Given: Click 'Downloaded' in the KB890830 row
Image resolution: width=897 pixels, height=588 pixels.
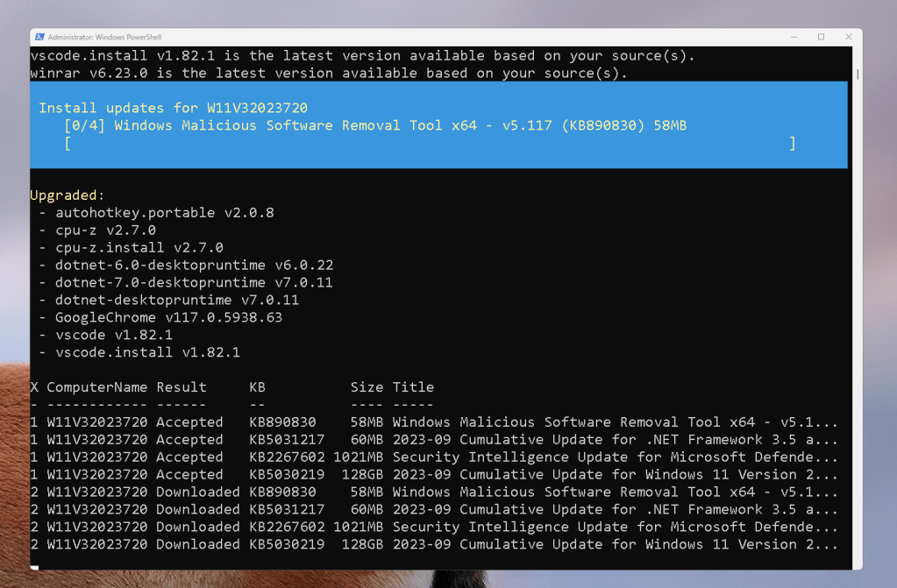Looking at the screenshot, I should point(198,492).
